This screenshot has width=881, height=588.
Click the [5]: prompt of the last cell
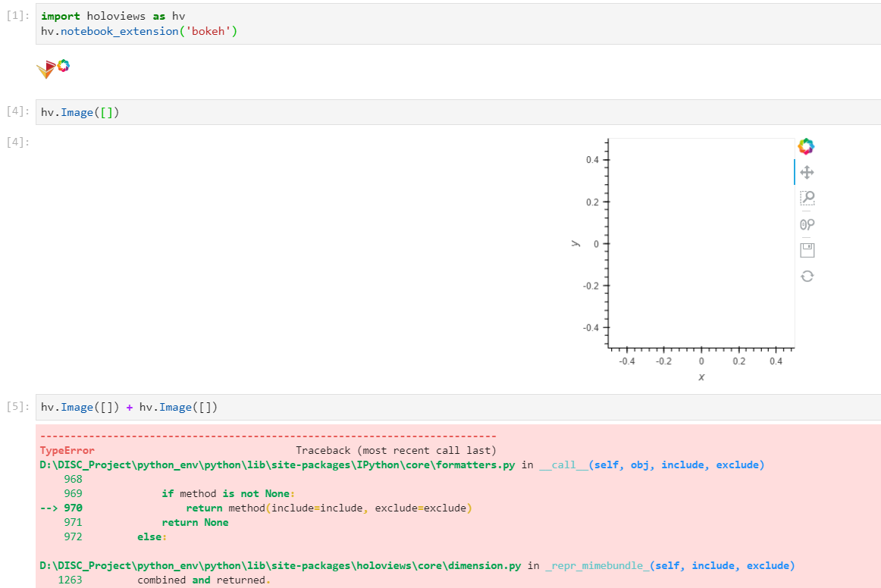(18, 407)
